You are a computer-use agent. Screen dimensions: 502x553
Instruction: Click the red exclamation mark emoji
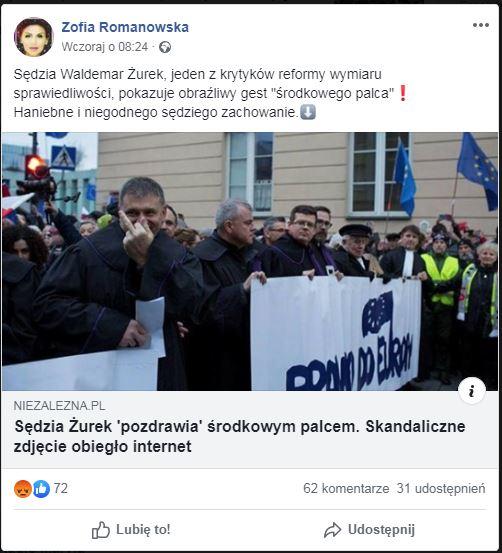pos(403,93)
